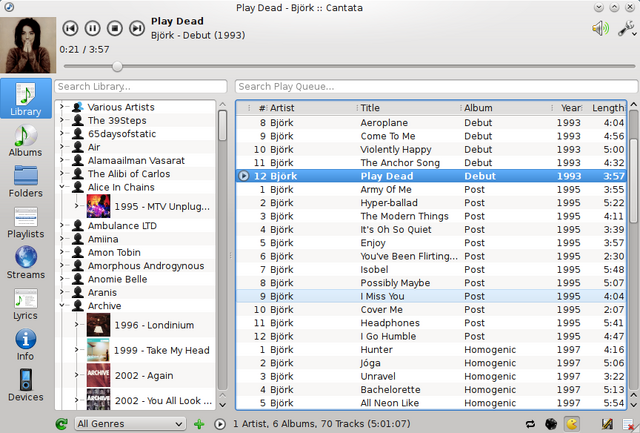Viewport: 640px width, 433px height.
Task: Toggle the Pac-Man consume mode
Action: 572,424
